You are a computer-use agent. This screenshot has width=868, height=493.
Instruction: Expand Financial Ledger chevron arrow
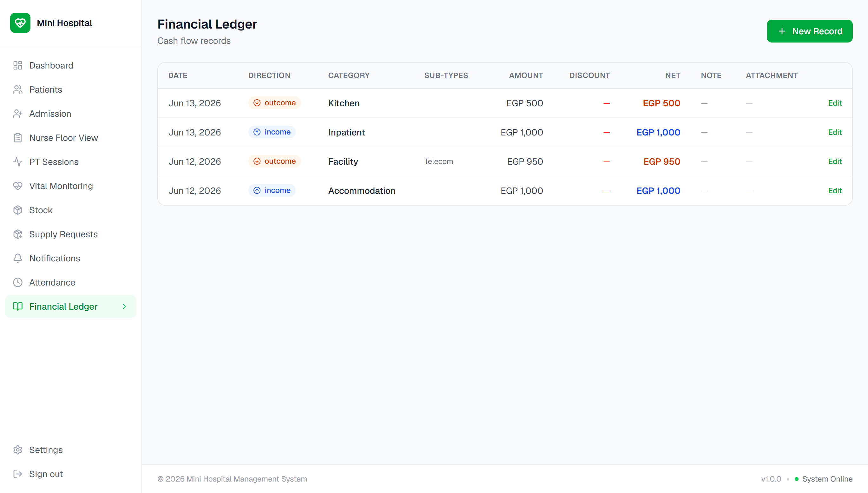pyautogui.click(x=124, y=306)
